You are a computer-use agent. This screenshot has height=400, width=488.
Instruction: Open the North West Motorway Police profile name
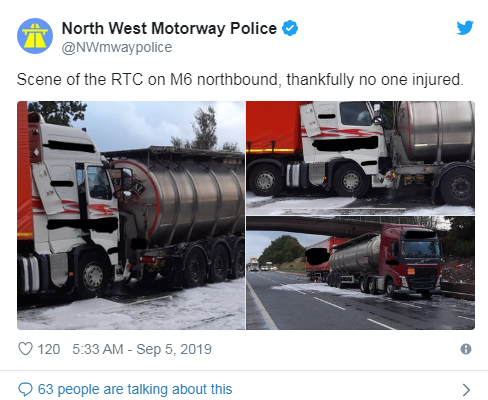169,28
